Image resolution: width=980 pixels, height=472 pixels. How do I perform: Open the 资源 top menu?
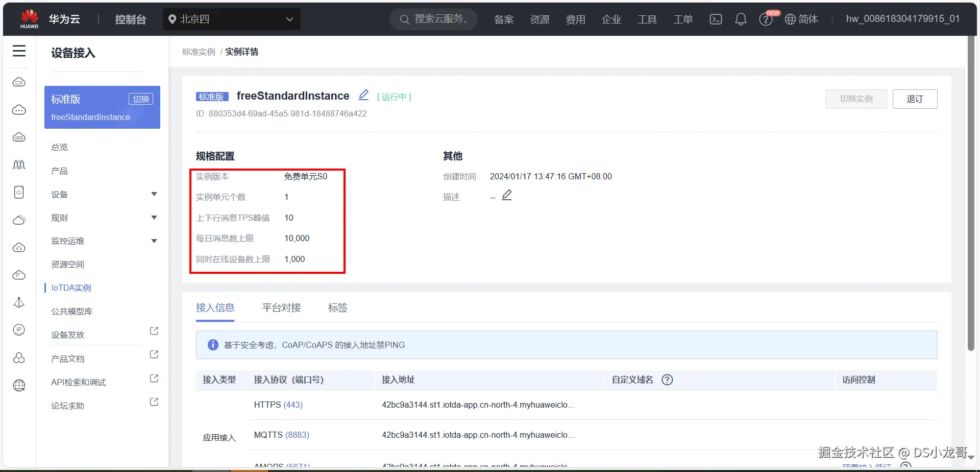coord(540,19)
